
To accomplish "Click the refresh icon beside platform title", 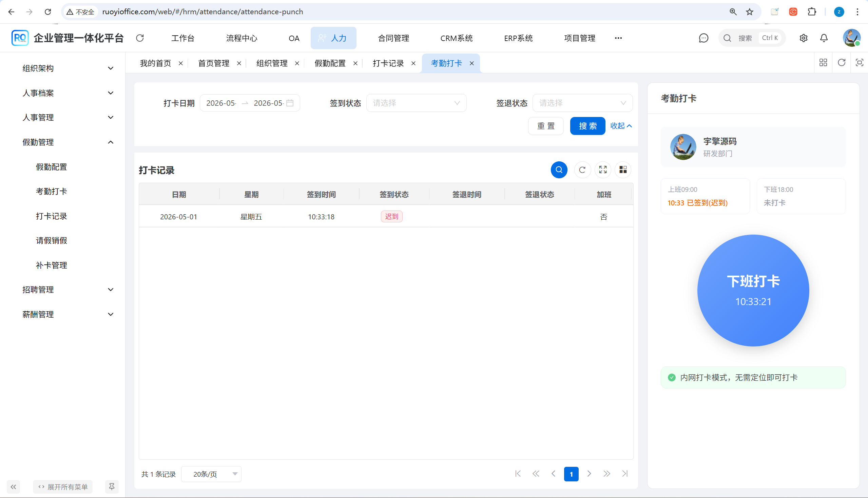I will 140,38.
